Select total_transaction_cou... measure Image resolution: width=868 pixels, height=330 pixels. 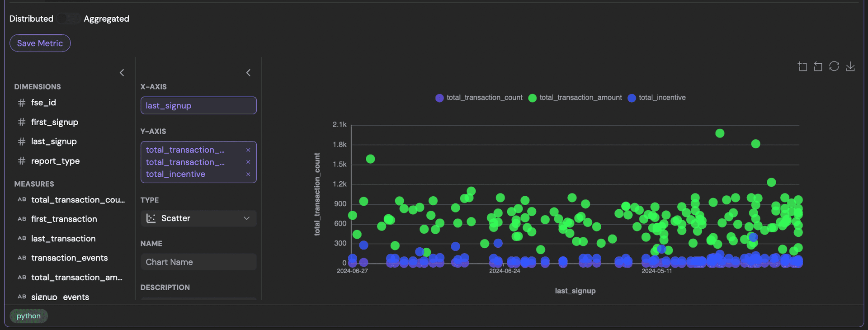click(78, 200)
